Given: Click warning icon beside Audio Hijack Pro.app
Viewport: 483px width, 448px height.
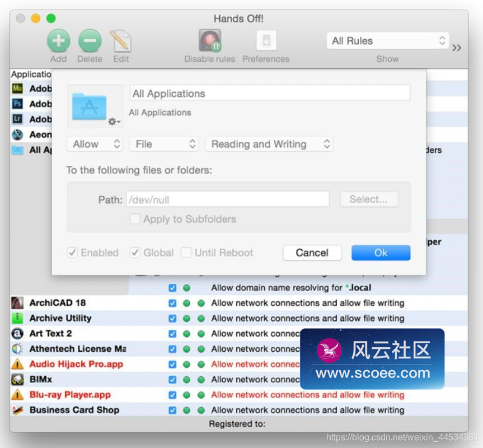Looking at the screenshot, I should (17, 364).
